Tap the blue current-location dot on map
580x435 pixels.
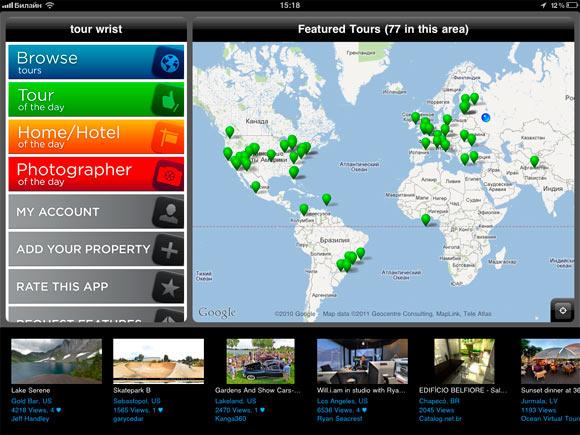(x=486, y=118)
